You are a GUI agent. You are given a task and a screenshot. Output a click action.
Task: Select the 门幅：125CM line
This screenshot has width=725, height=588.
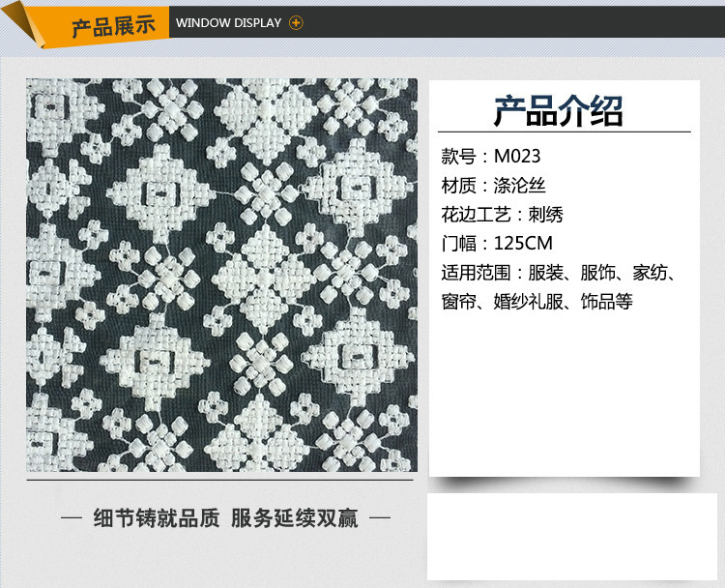pyautogui.click(x=497, y=244)
